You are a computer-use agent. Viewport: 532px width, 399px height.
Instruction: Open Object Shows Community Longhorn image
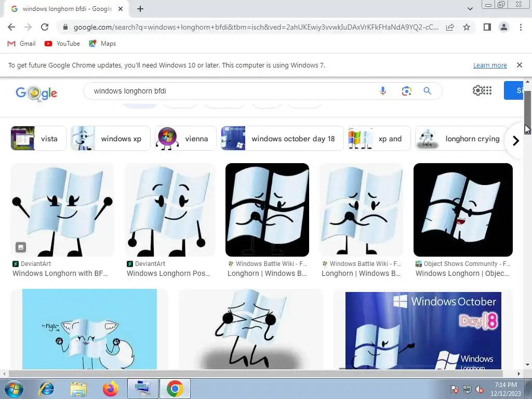pos(463,210)
